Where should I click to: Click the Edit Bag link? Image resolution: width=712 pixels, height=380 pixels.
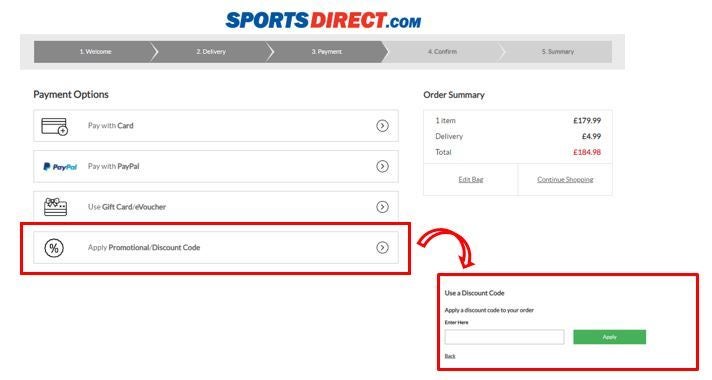click(471, 179)
